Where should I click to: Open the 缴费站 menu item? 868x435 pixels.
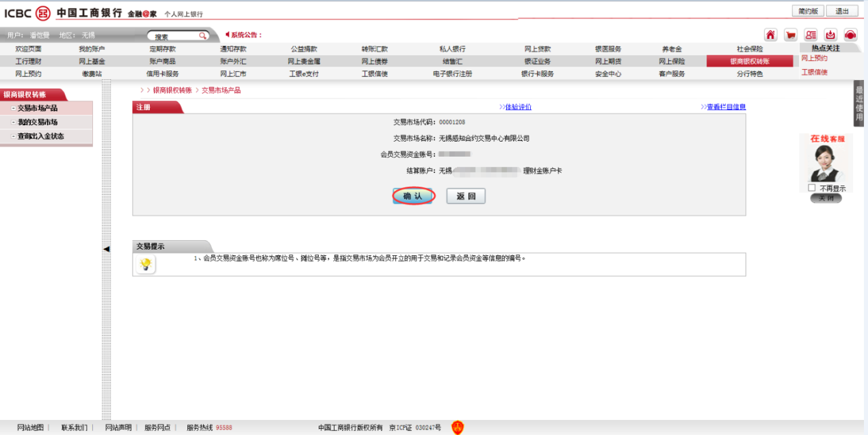92,74
